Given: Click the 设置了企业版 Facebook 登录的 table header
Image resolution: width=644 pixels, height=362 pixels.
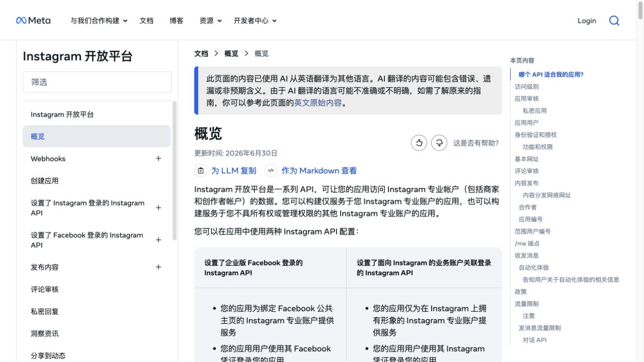Looking at the screenshot, I should pyautogui.click(x=270, y=268).
